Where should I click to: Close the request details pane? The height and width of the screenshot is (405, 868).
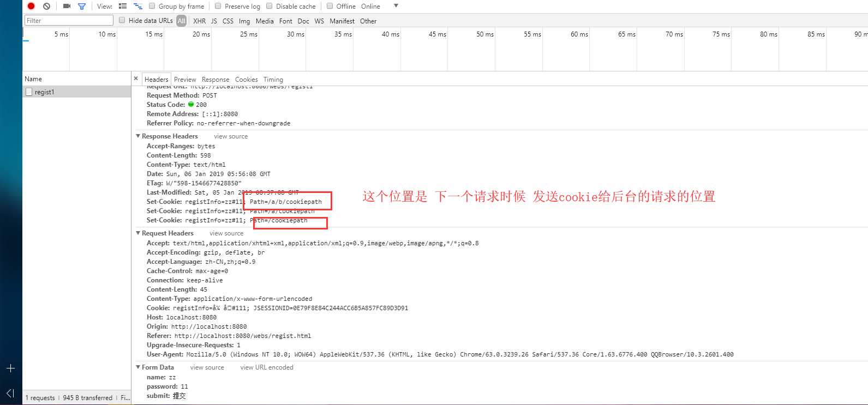coord(136,78)
